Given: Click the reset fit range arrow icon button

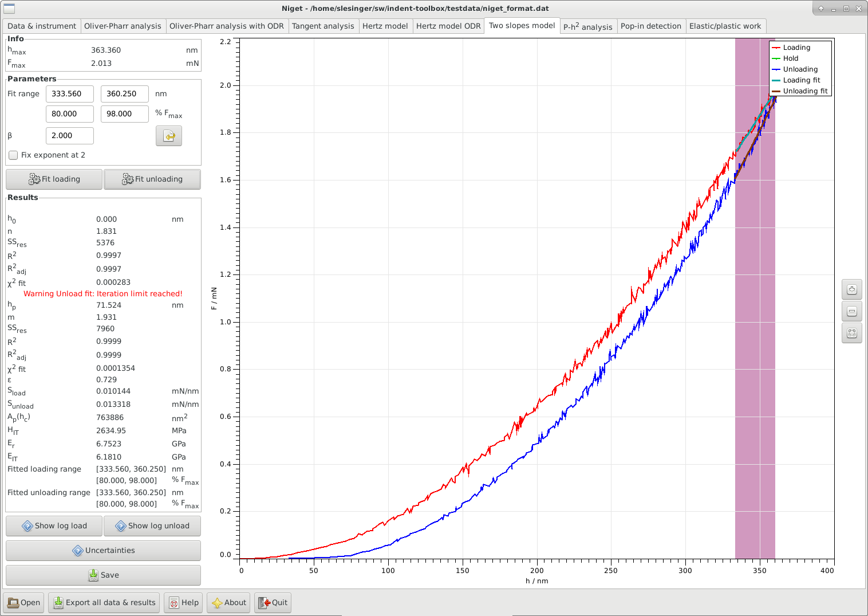Looking at the screenshot, I should click(169, 136).
